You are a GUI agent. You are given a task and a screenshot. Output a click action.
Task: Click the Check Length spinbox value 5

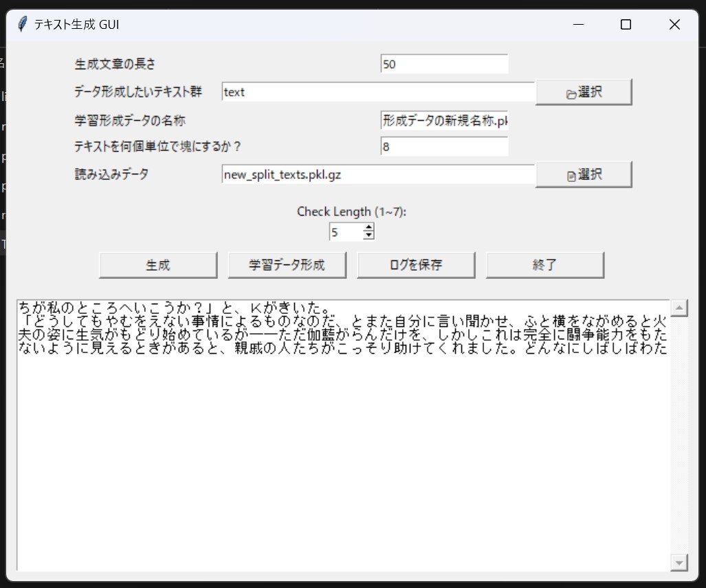[346, 232]
